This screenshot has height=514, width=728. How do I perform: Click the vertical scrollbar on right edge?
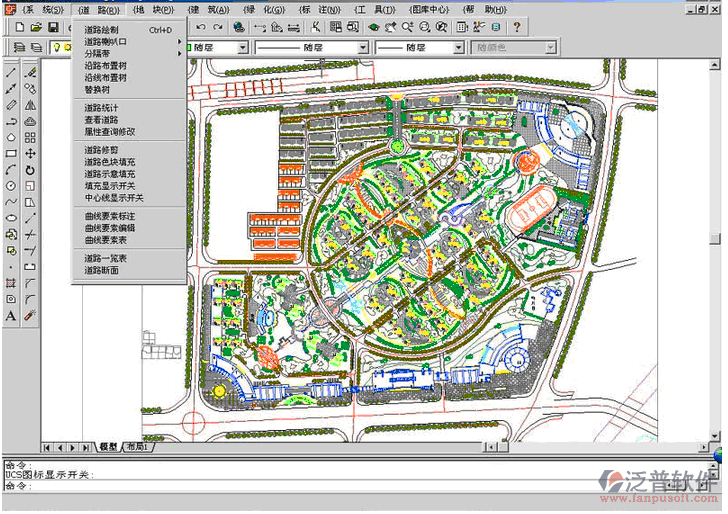(715, 240)
